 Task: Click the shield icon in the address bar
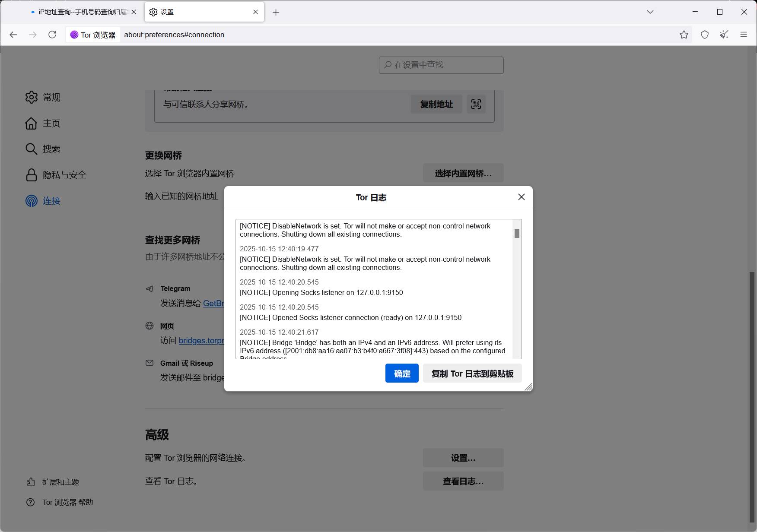704,35
